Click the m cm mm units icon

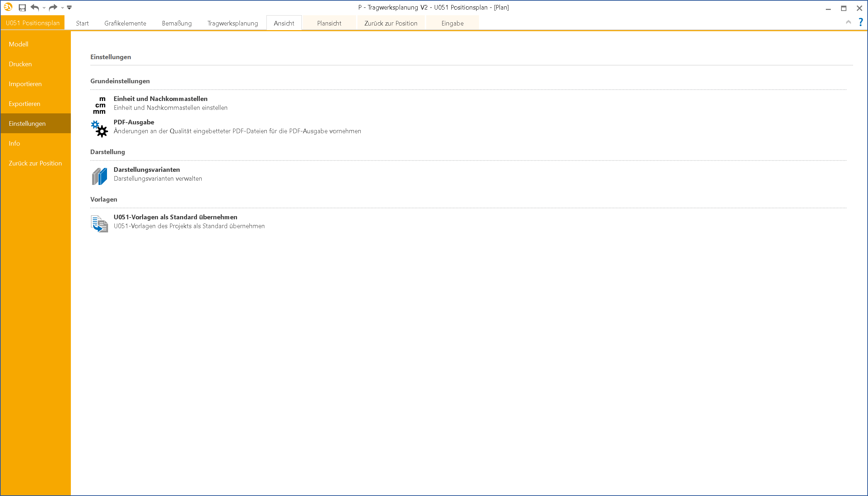100,105
